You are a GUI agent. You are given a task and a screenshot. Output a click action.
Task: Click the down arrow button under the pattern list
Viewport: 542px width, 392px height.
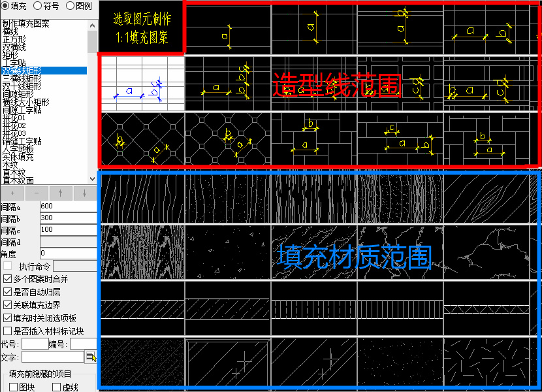coord(84,193)
